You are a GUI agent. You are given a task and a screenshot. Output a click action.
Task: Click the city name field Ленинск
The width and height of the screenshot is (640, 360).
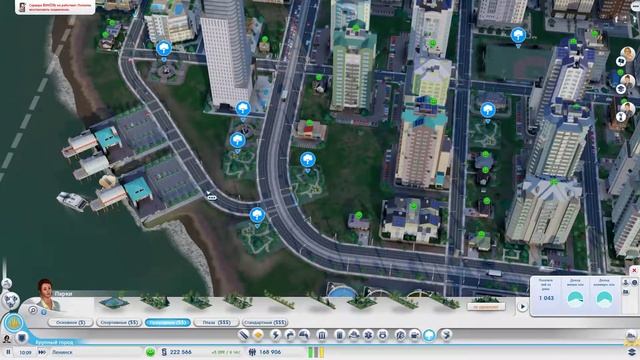(x=96, y=352)
